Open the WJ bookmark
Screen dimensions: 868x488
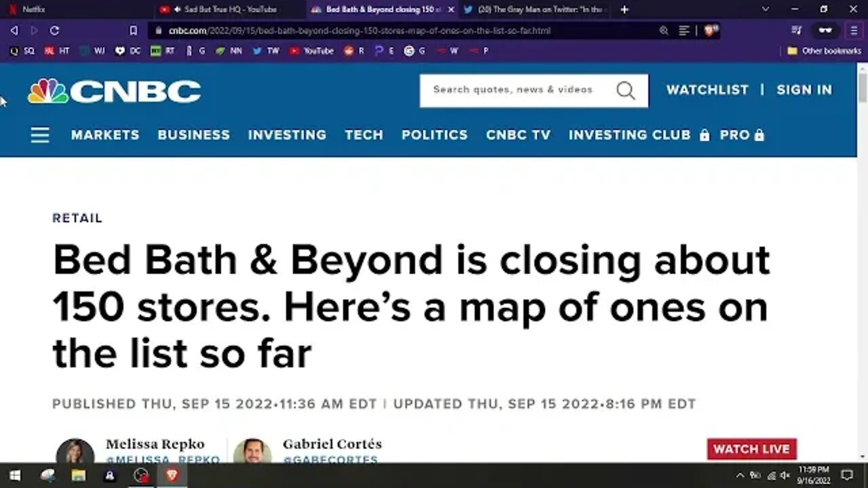point(92,51)
